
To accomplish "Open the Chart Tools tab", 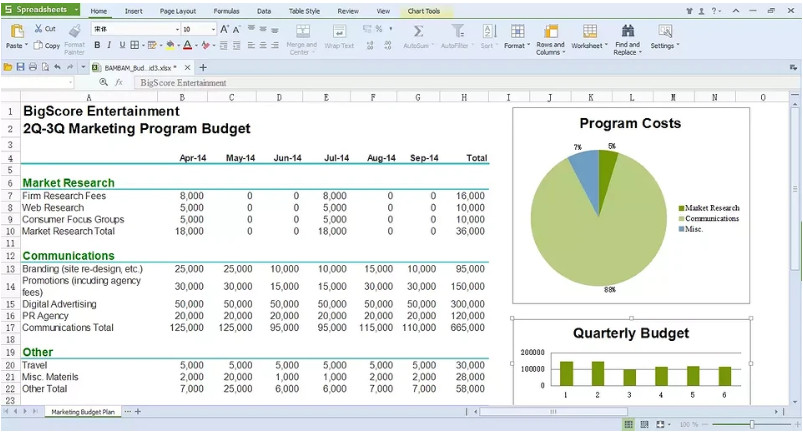I will pos(423,11).
